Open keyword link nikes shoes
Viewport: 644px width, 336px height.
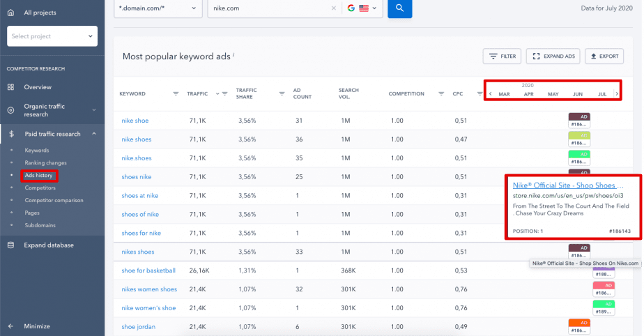pyautogui.click(x=137, y=252)
